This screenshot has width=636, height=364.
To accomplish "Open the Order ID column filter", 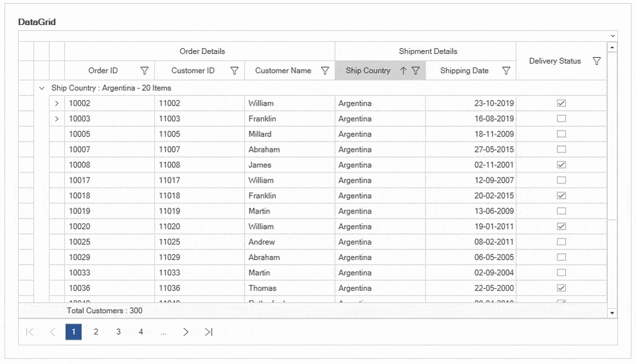I will (x=145, y=71).
